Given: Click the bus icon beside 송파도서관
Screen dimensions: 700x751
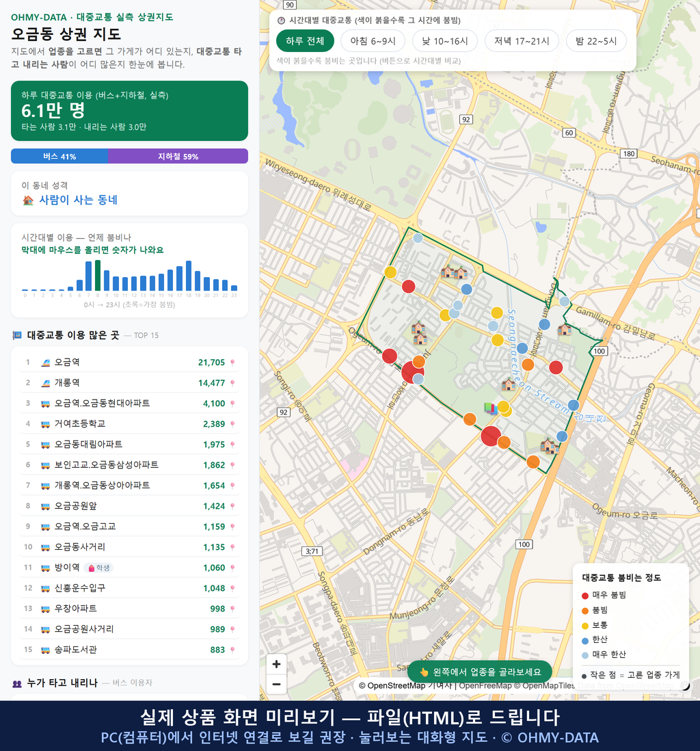Looking at the screenshot, I should coord(46,650).
